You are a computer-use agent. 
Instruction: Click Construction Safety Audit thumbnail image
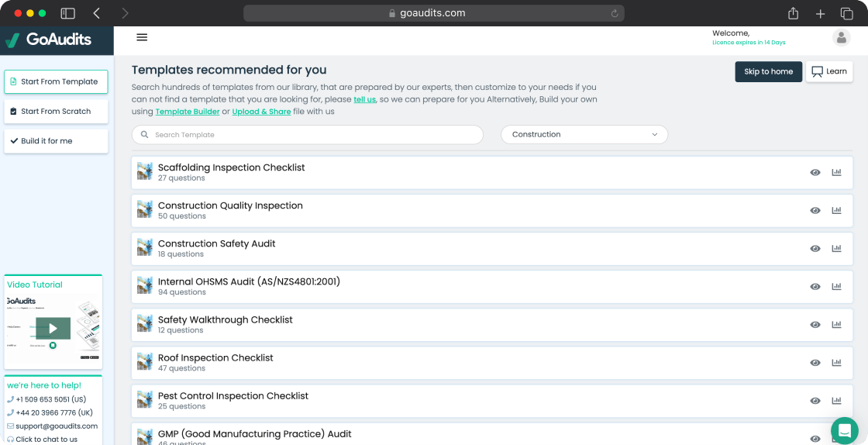[x=144, y=247]
